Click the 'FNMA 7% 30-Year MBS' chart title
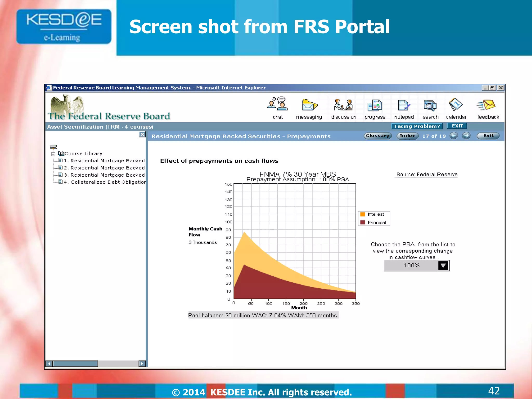Screen dimensions: 532x399 pyautogui.click(x=298, y=174)
